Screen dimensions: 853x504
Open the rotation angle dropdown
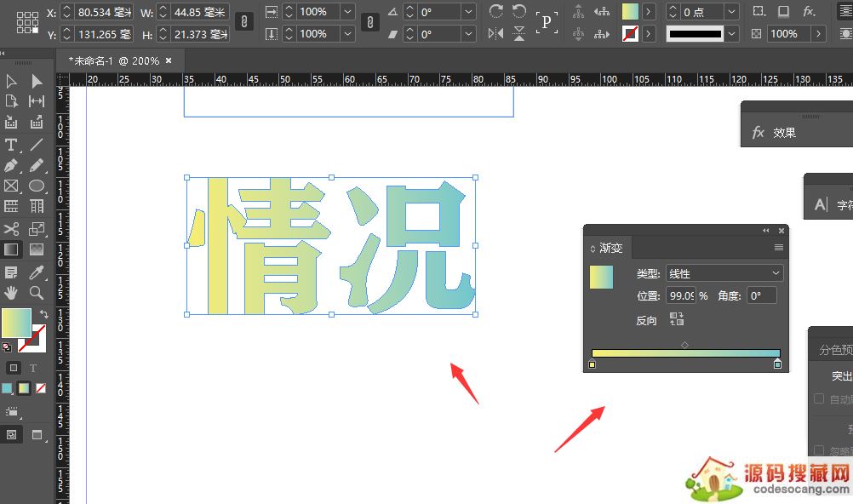(468, 12)
